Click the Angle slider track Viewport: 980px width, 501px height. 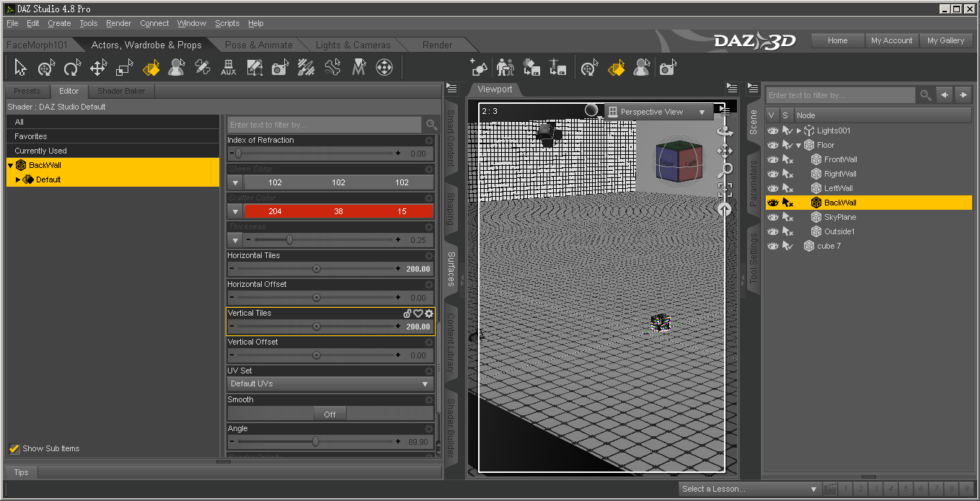click(x=316, y=441)
